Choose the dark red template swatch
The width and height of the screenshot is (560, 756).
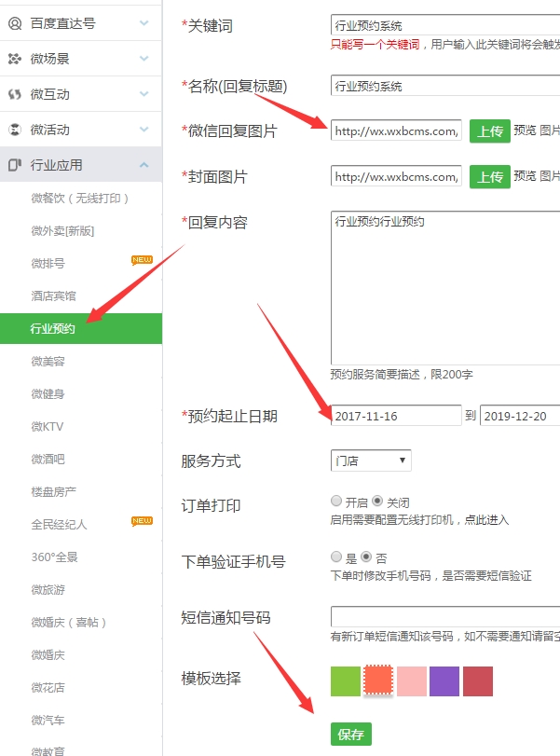[x=478, y=681]
